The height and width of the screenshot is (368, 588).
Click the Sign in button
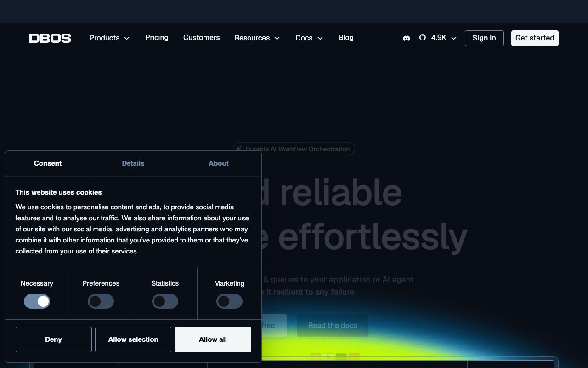(x=484, y=38)
